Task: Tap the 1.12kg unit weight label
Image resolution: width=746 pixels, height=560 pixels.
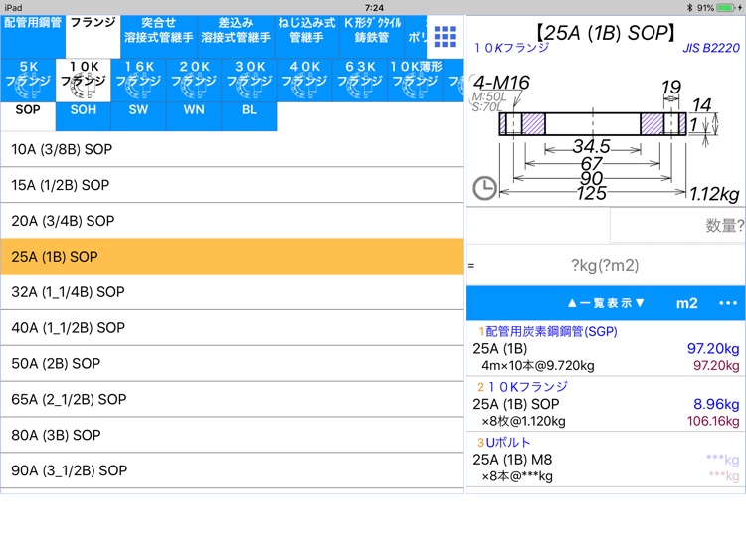Action: tap(714, 194)
